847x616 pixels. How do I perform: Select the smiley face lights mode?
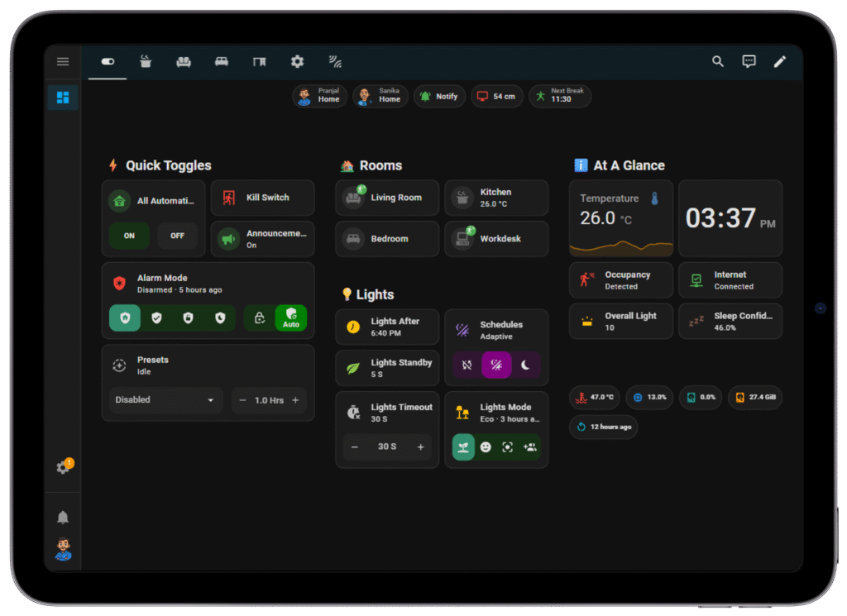[486, 447]
